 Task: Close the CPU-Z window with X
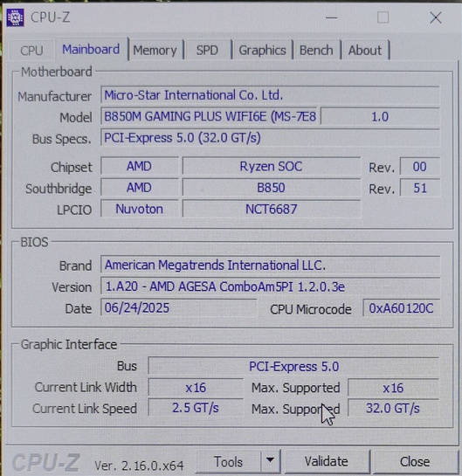click(436, 17)
